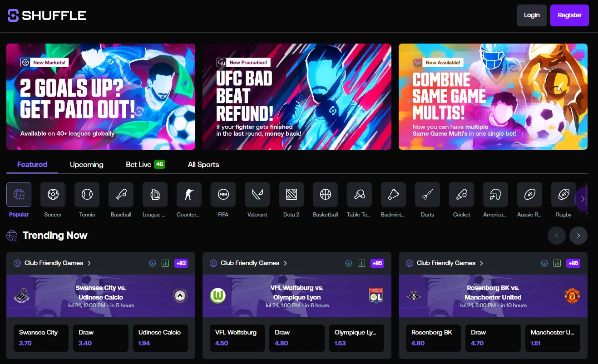Bet on Draw at 4.70
This screenshot has width=598, height=364.
click(x=493, y=338)
